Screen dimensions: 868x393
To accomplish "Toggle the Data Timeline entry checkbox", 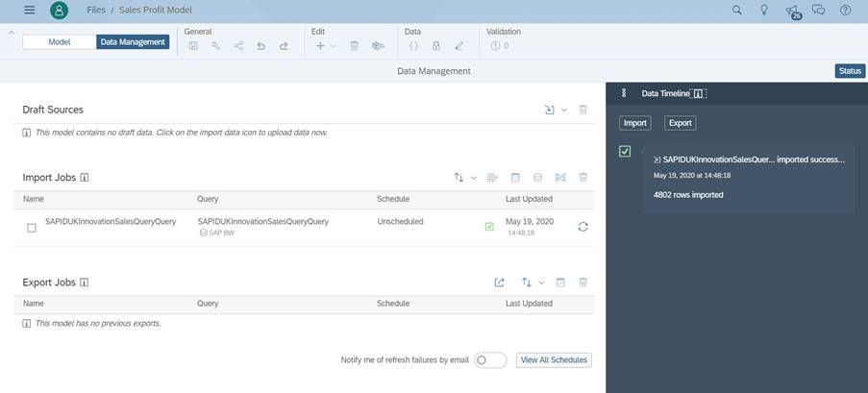I will (x=625, y=152).
